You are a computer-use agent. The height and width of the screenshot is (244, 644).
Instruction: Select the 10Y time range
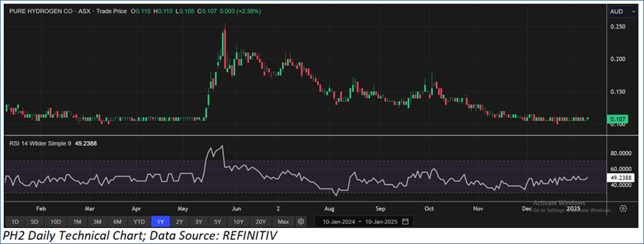point(238,222)
